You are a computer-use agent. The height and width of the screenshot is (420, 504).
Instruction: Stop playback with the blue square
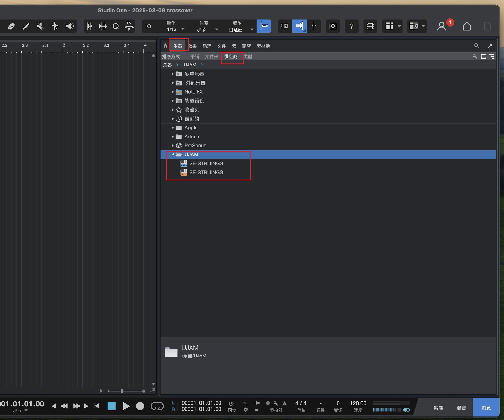click(x=112, y=406)
